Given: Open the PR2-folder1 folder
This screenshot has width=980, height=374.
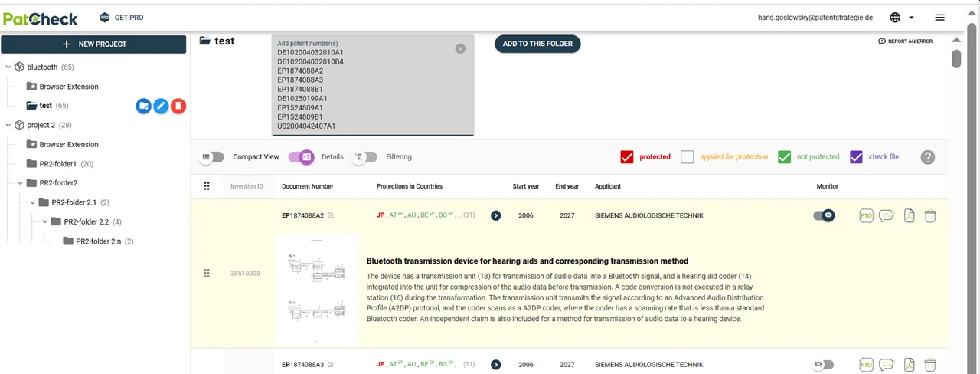Looking at the screenshot, I should (x=60, y=164).
